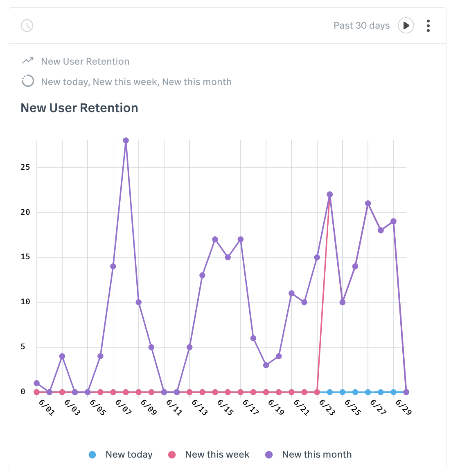Click the 6/23 spike data point
Screen dimensions: 451x476
coord(329,193)
